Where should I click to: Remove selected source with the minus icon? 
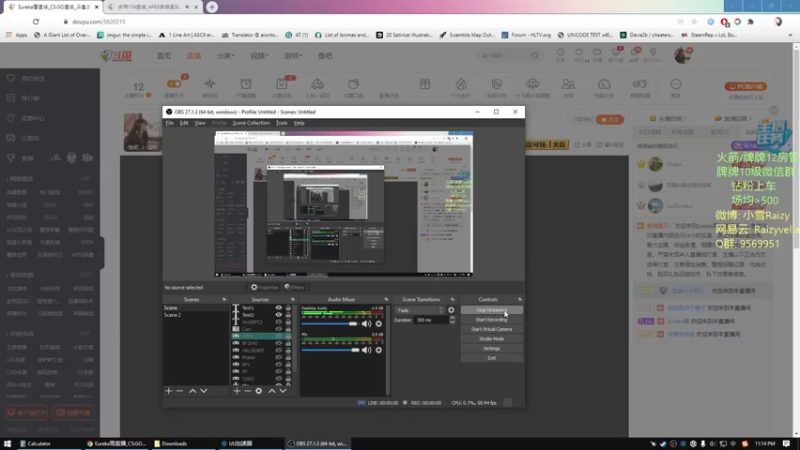click(x=247, y=391)
